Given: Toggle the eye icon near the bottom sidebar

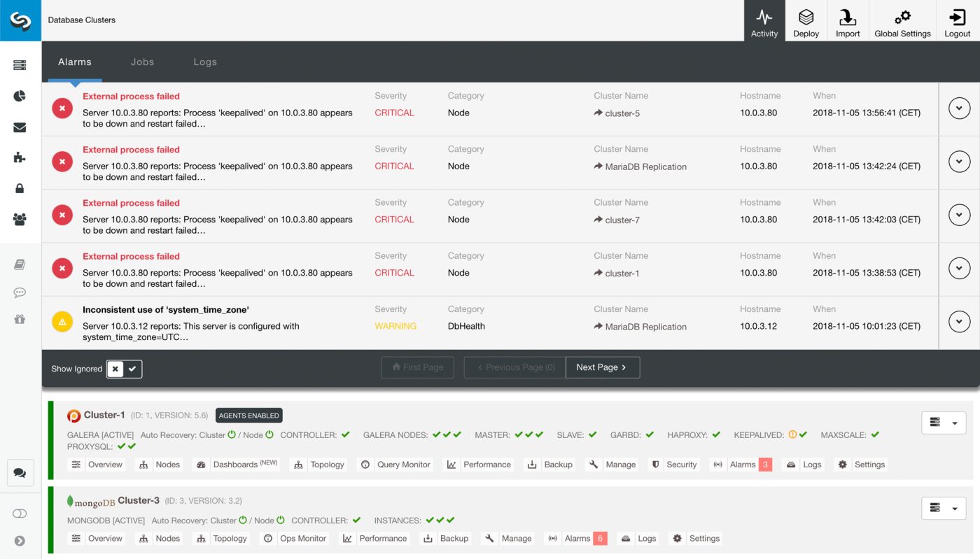Looking at the screenshot, I should [20, 513].
